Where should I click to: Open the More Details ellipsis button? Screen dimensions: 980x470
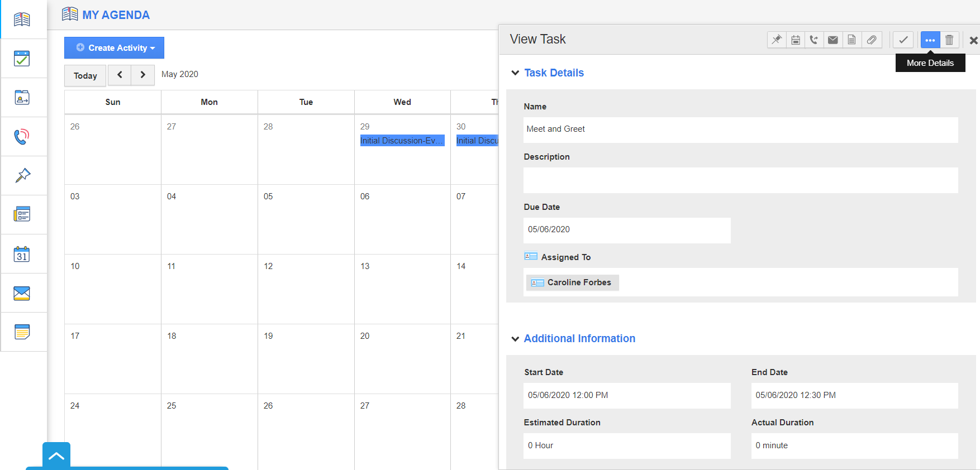pos(930,40)
